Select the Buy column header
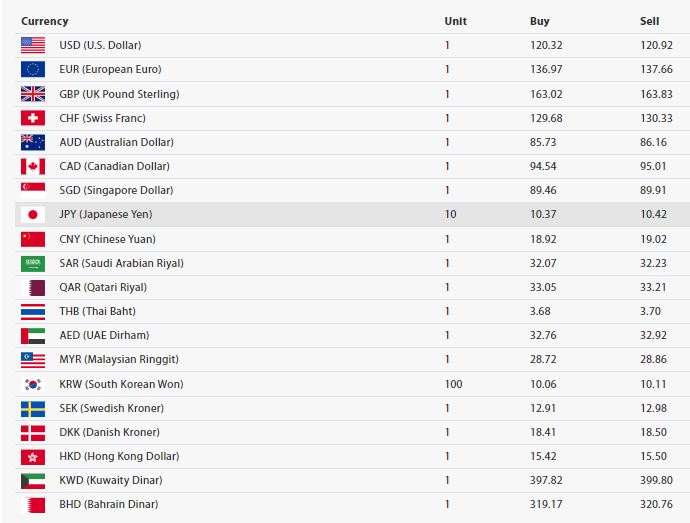690x523 pixels. point(540,21)
